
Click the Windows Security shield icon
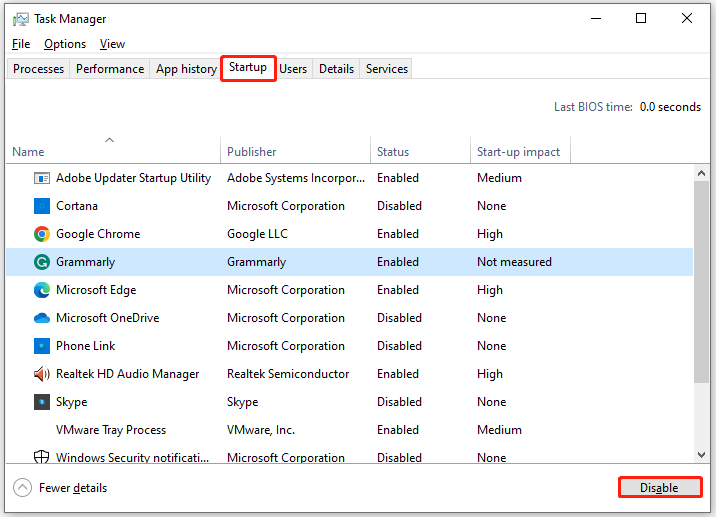point(42,456)
